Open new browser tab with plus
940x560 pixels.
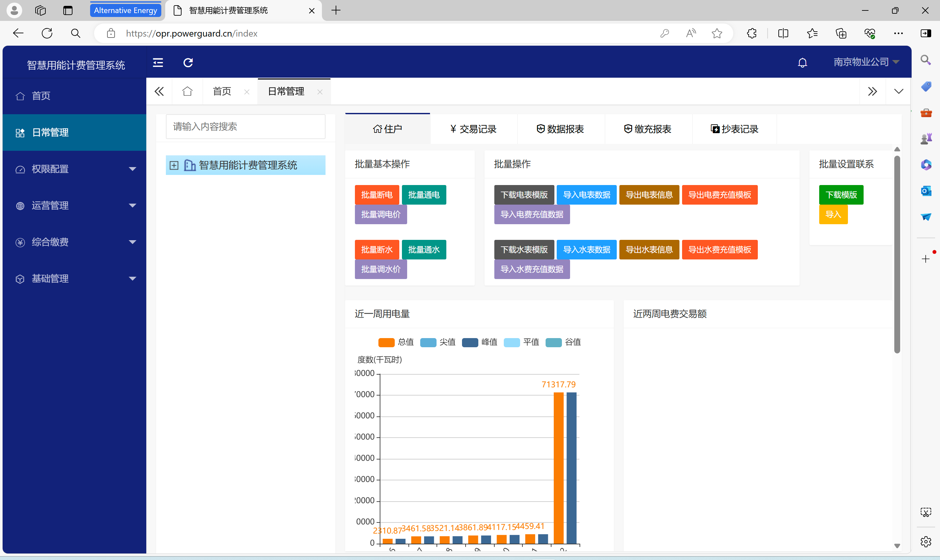click(x=336, y=10)
